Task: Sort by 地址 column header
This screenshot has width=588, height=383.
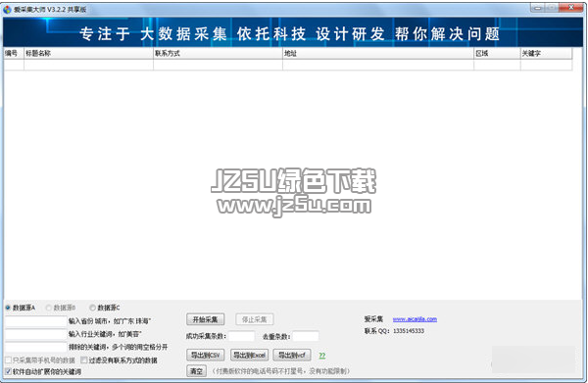Action: (378, 53)
